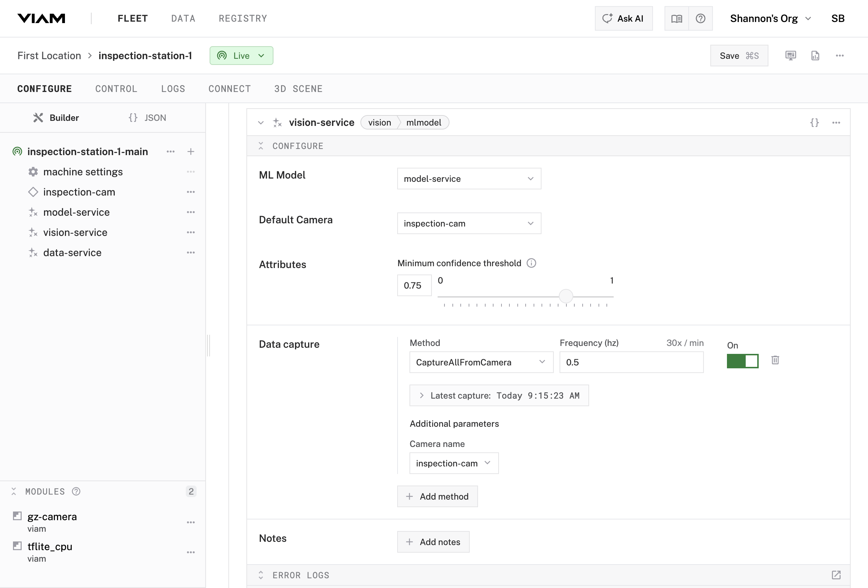Open the vision-service card three-dot menu
Viewport: 868px width, 588px height.
(x=836, y=123)
